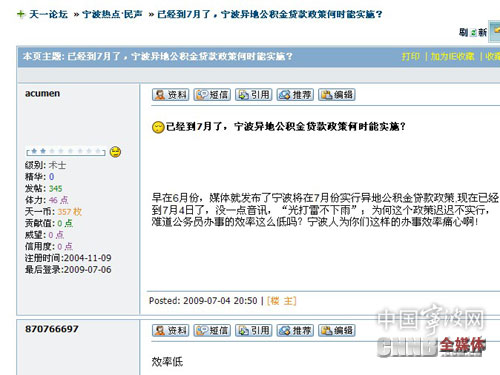Click 资料 button in acumen's post
The height and width of the screenshot is (375, 500).
[x=171, y=95]
